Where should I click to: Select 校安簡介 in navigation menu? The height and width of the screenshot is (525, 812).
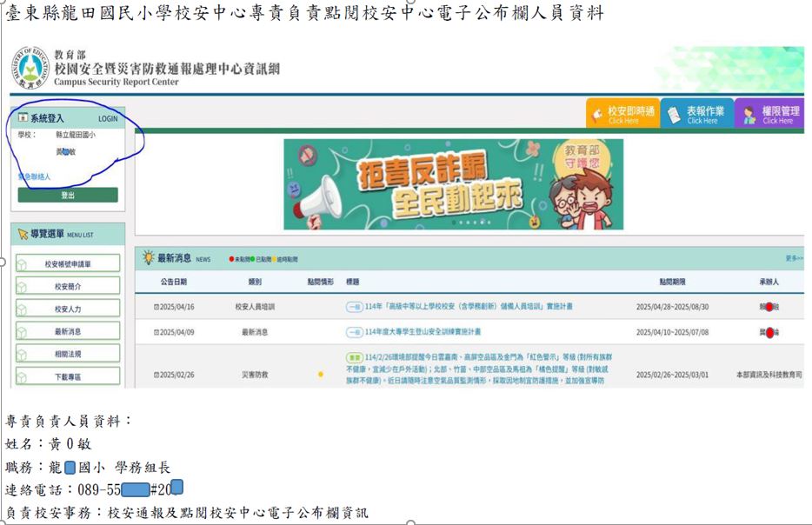click(x=68, y=286)
